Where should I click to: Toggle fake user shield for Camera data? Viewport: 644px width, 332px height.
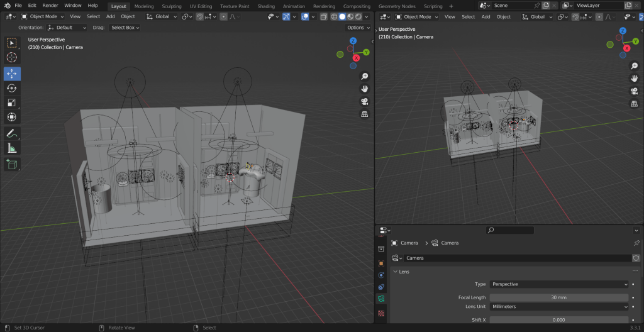coord(636,258)
